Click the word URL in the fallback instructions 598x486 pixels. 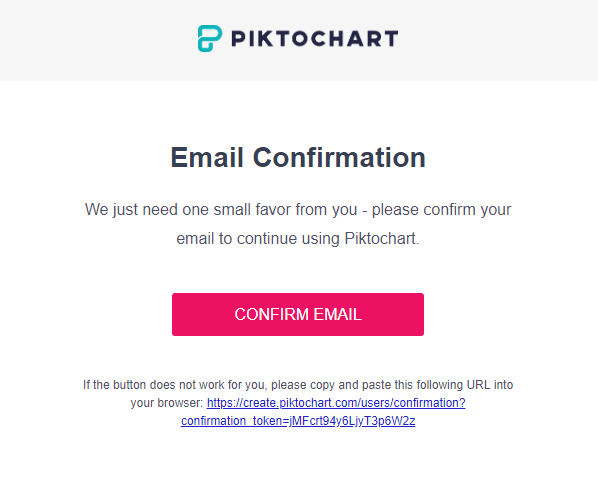point(478,385)
